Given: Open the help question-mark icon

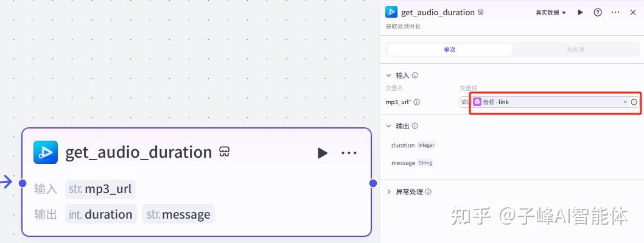Looking at the screenshot, I should [598, 12].
